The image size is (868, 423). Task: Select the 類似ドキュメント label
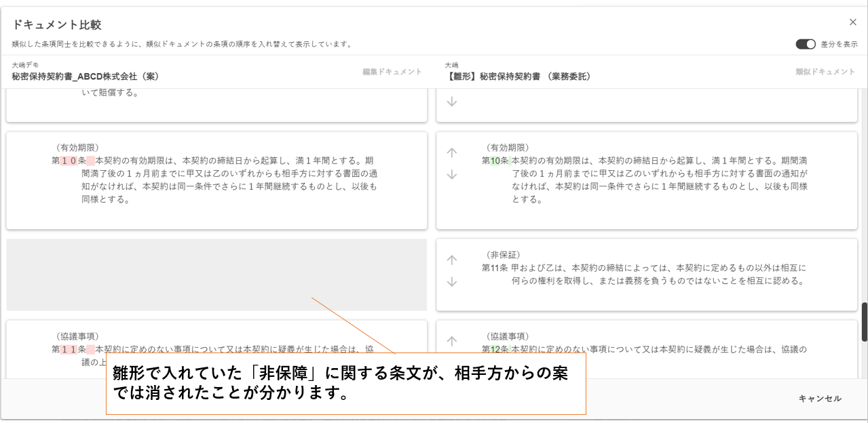coord(825,72)
